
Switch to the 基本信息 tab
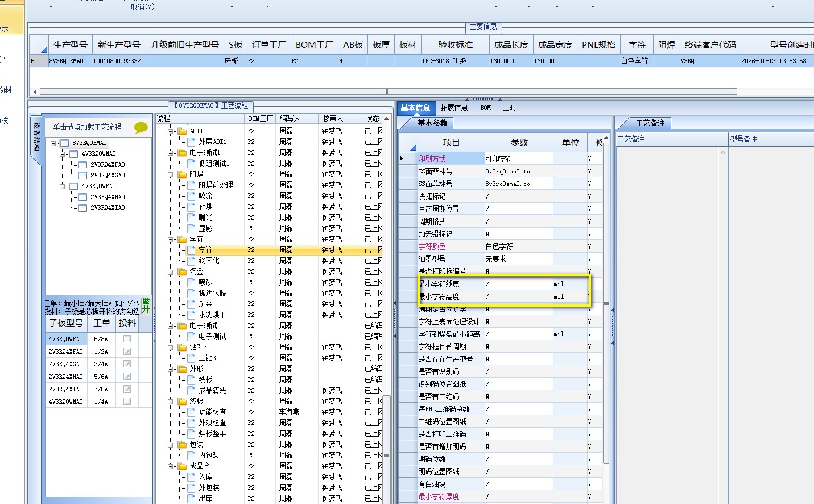coord(415,108)
